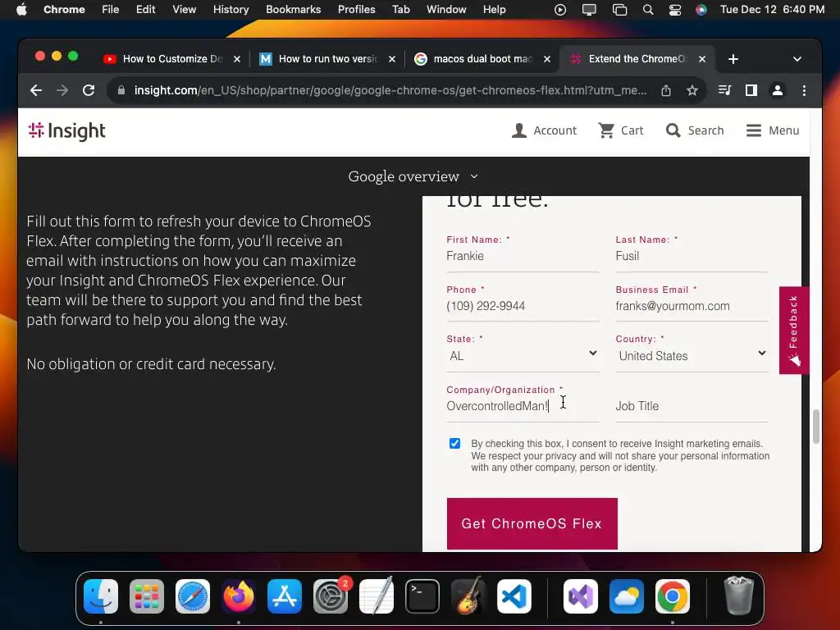Click the Job Title field
The width and height of the screenshot is (840, 630).
[x=692, y=406]
